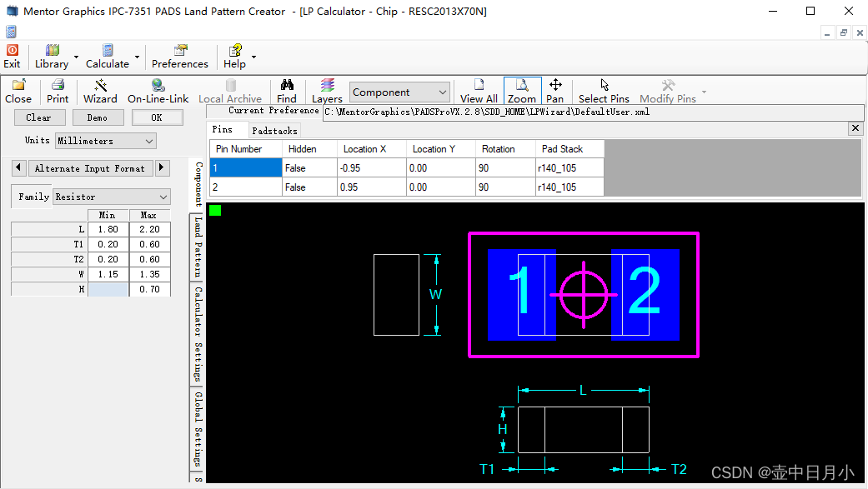Click the T1 Min value field

[x=108, y=244]
